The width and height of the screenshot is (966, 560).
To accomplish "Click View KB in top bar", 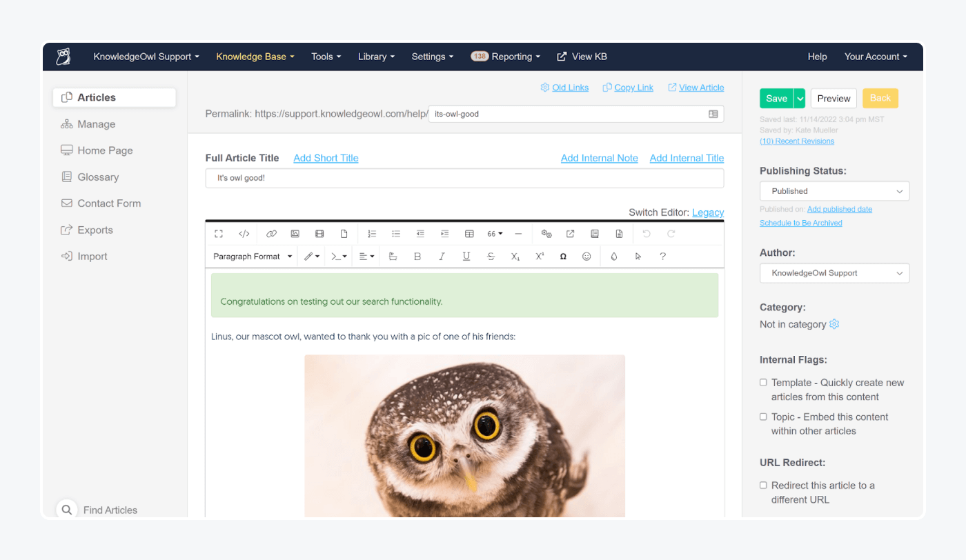I will click(582, 57).
